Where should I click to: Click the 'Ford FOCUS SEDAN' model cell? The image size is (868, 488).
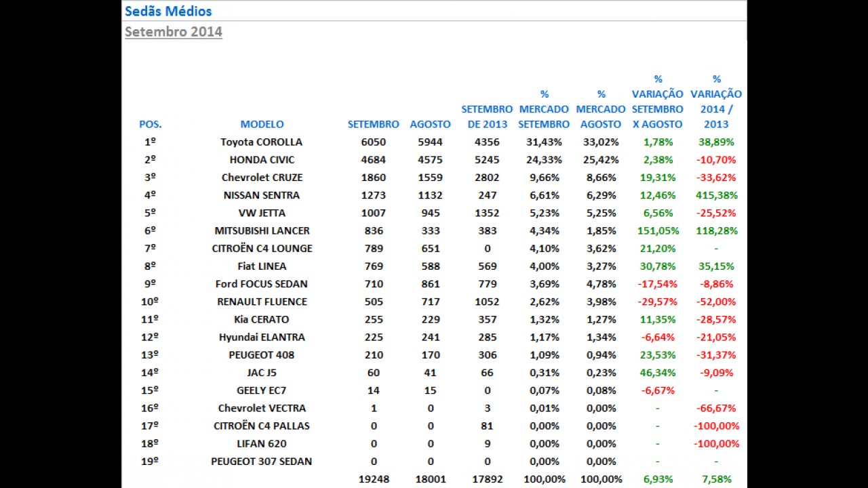click(262, 283)
